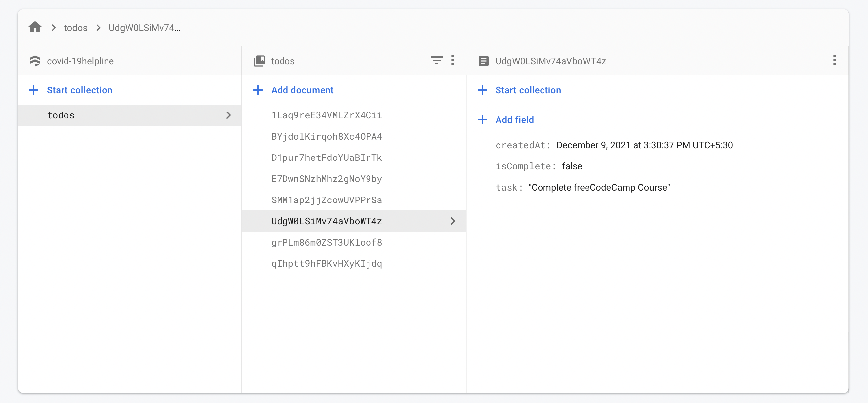Open three-dot menu for todos collection
868x403 pixels.
(x=453, y=60)
